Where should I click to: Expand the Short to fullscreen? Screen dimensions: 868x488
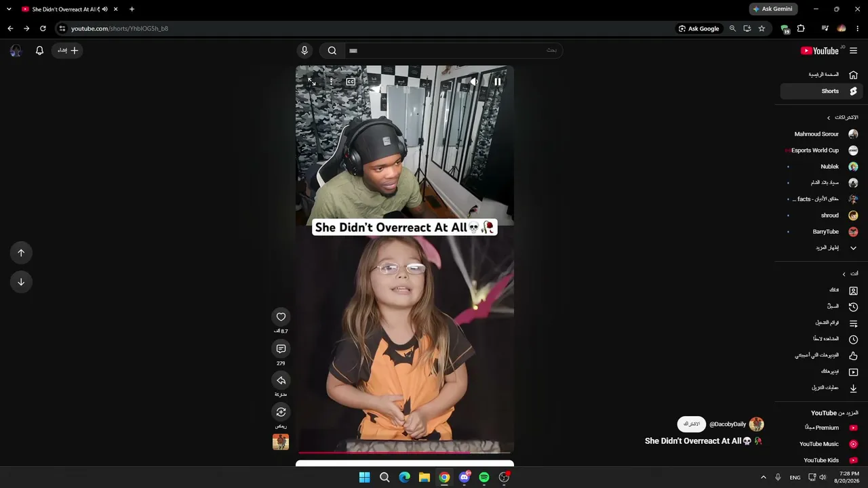[x=312, y=82]
